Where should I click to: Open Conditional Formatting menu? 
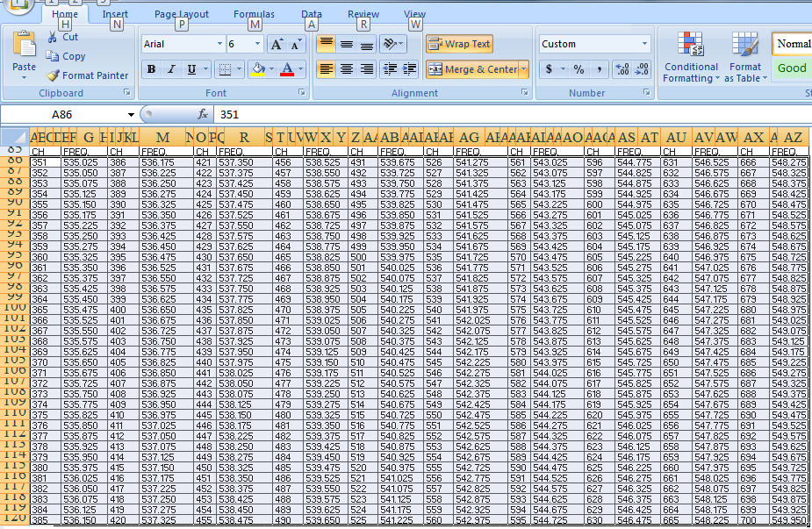(691, 57)
